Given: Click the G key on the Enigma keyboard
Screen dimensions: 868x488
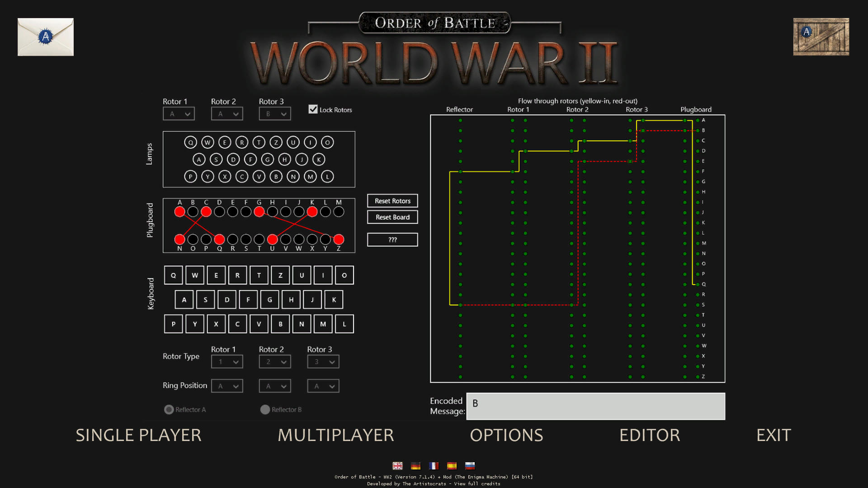Looking at the screenshot, I should coord(269,300).
